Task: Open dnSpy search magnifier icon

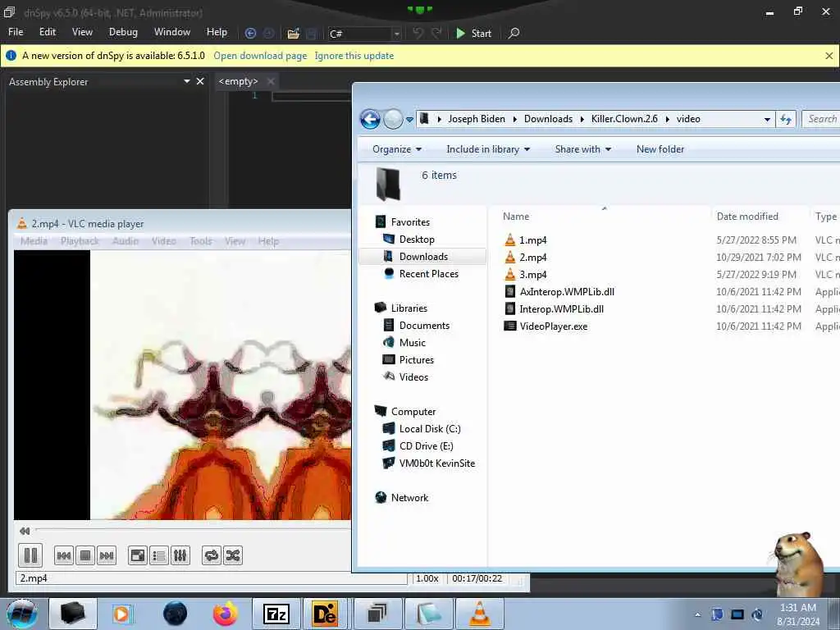Action: (514, 33)
